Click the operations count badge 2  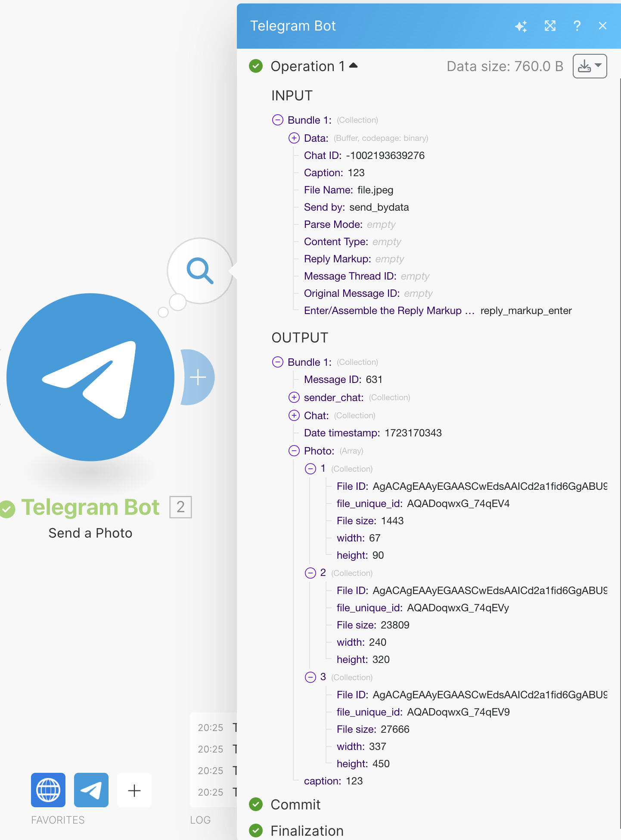click(180, 507)
